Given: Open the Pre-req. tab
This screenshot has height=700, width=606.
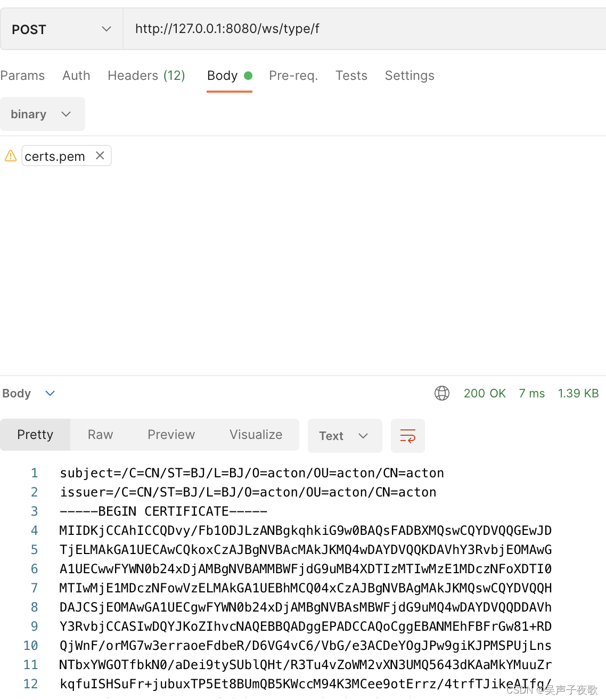Looking at the screenshot, I should pos(293,76).
